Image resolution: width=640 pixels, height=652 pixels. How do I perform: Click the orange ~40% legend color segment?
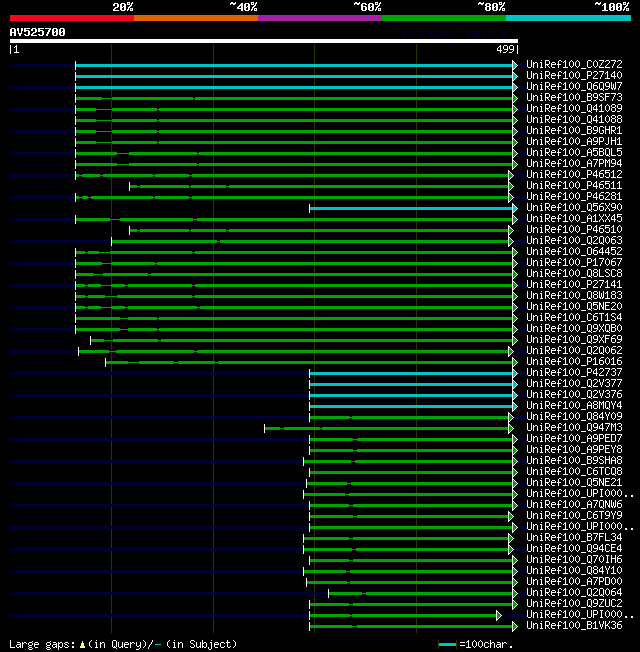[196, 18]
